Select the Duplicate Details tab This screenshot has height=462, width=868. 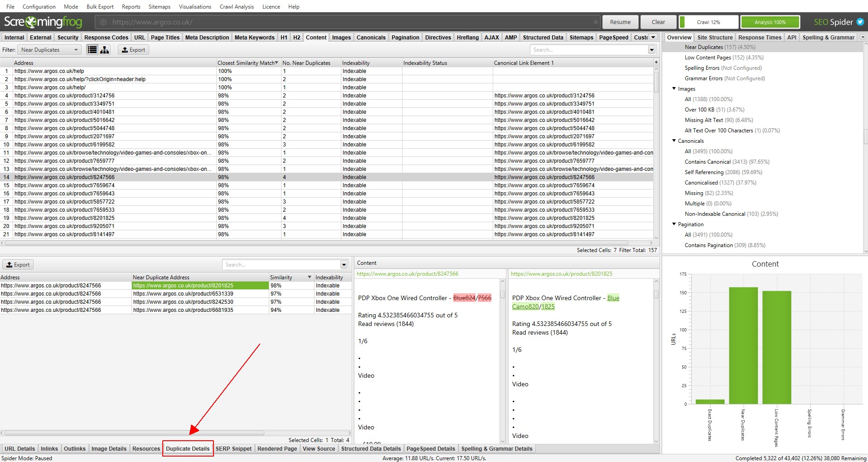tap(188, 448)
